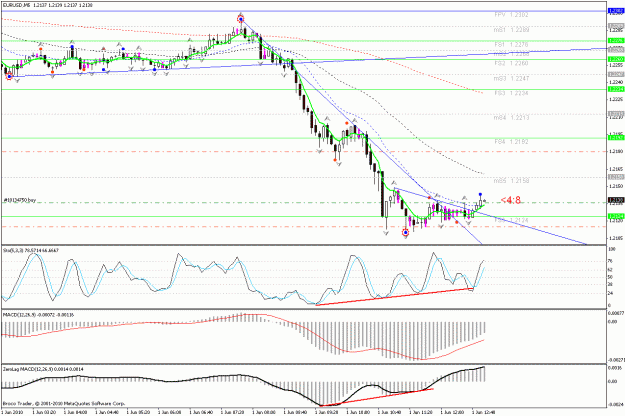625x416 pixels.
Task: Select the red trendline in the Stochastic panel
Action: (394, 297)
